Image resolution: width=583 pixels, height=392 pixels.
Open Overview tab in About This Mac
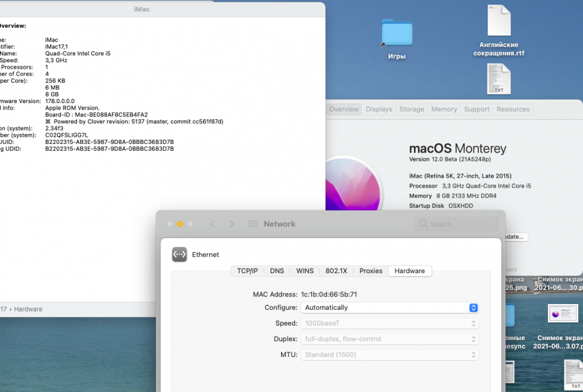344,110
